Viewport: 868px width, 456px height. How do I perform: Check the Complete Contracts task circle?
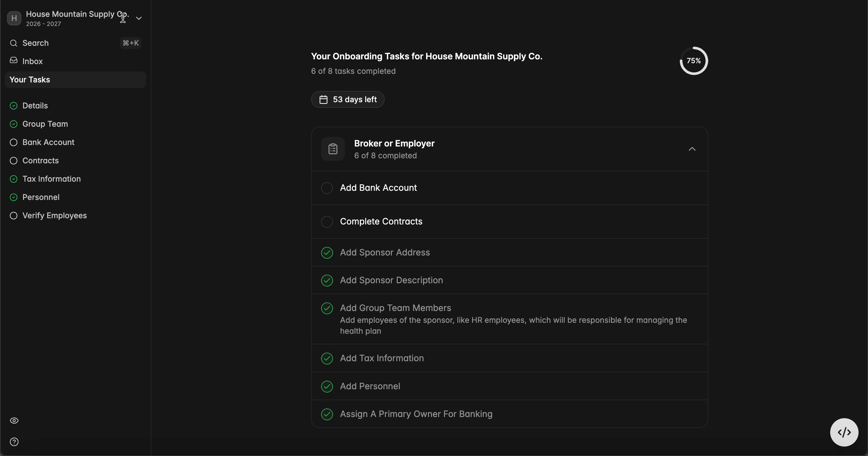point(327,222)
